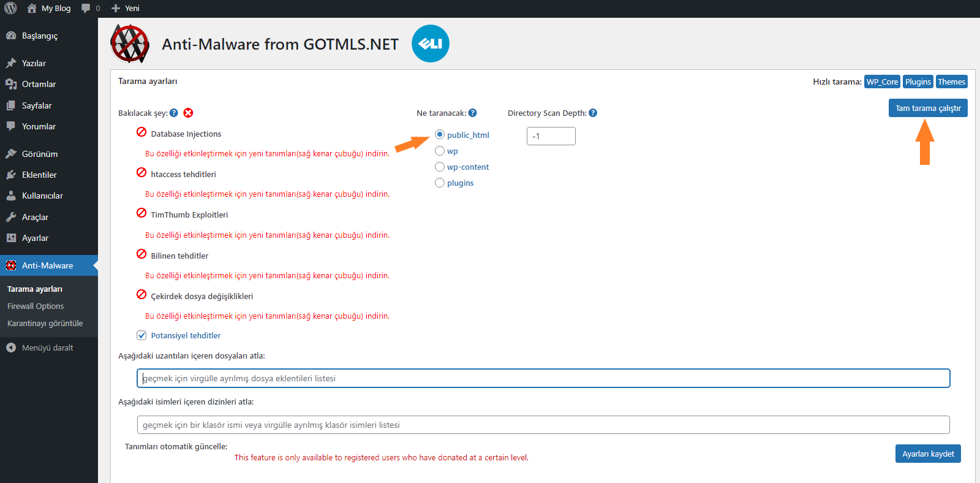Open Eklentiler menu item
980x483 pixels.
click(49, 175)
